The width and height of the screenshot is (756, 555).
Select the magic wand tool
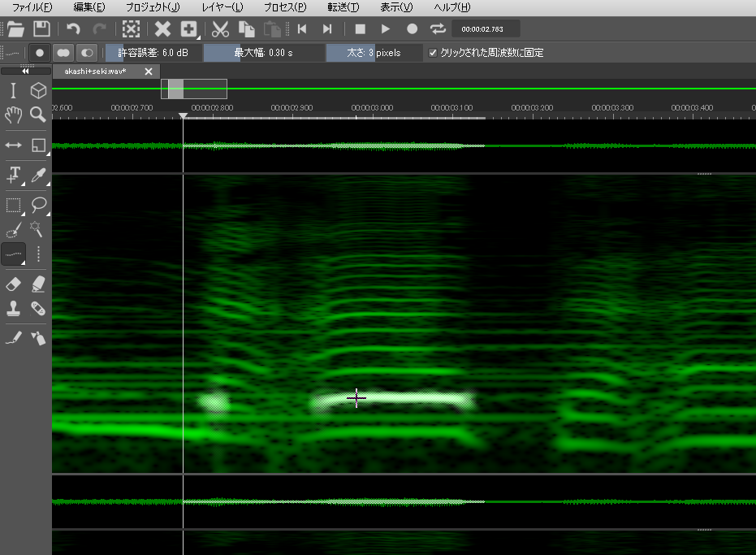(37, 229)
